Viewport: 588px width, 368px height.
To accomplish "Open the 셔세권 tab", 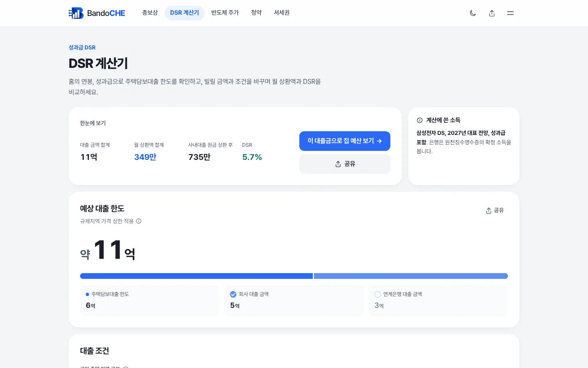I will point(282,13).
